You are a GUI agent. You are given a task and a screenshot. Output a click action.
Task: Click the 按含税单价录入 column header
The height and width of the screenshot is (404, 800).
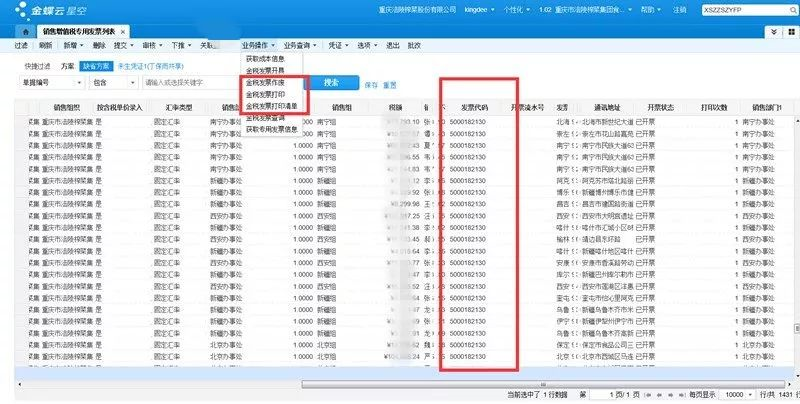pyautogui.click(x=119, y=108)
